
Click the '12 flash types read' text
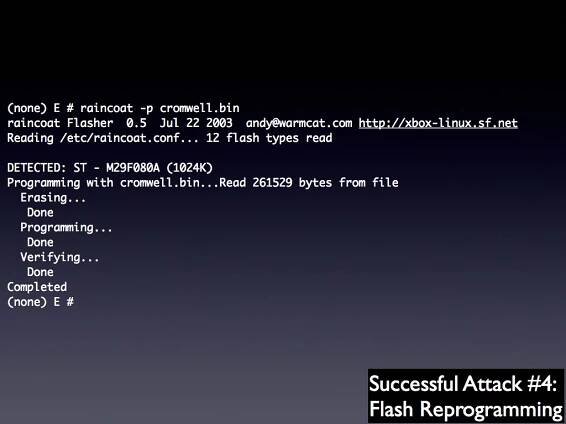point(269,138)
